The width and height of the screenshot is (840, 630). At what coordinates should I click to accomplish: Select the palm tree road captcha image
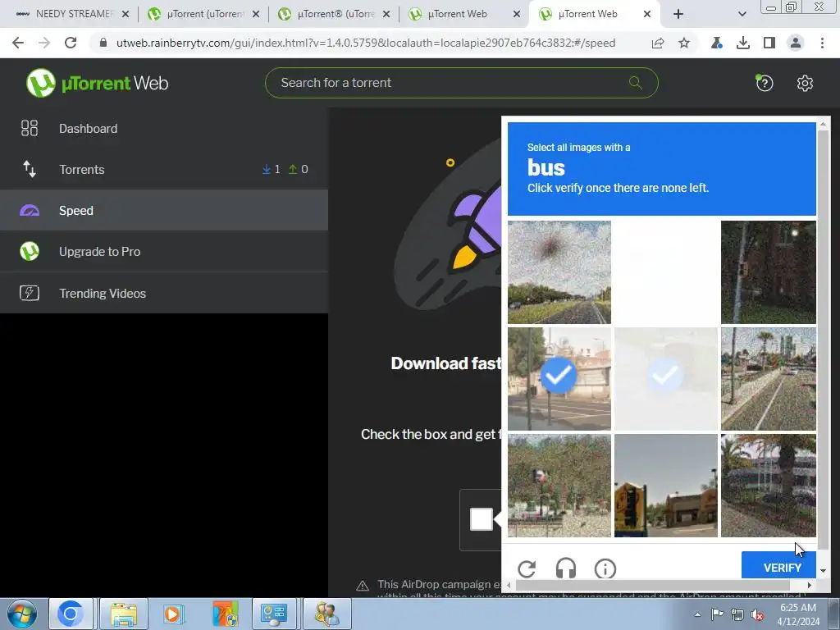point(768,379)
